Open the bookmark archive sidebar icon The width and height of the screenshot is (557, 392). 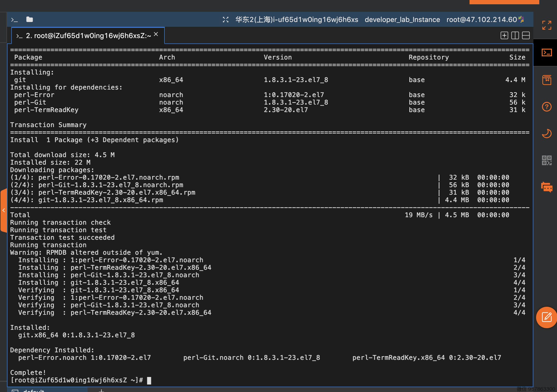[x=547, y=80]
